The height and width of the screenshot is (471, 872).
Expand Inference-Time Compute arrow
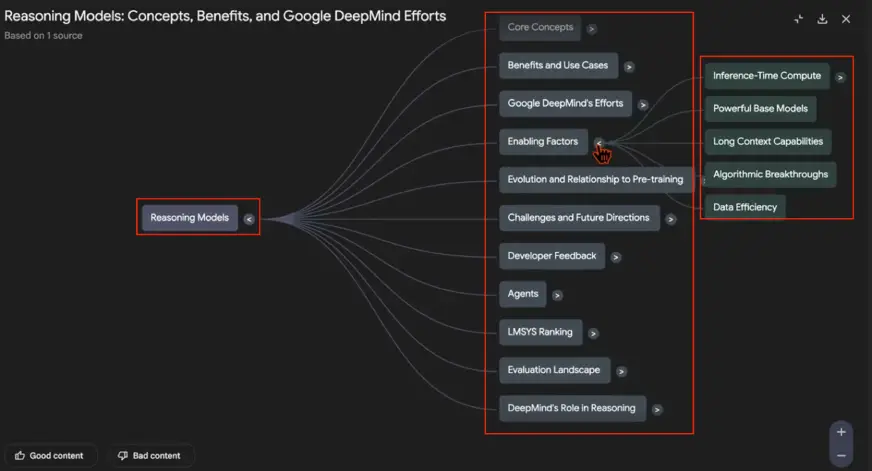tap(840, 77)
